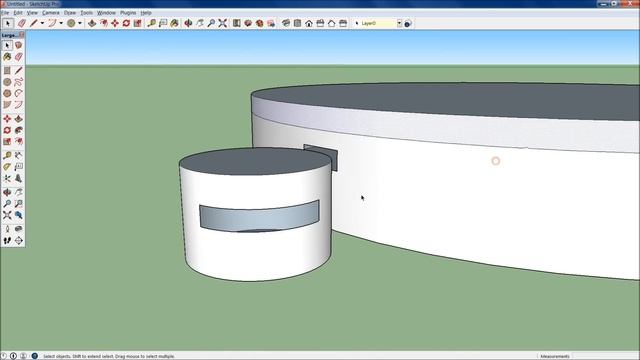Open the Line tool dropdown arrow
The width and height of the screenshot is (640, 360).
42,23
